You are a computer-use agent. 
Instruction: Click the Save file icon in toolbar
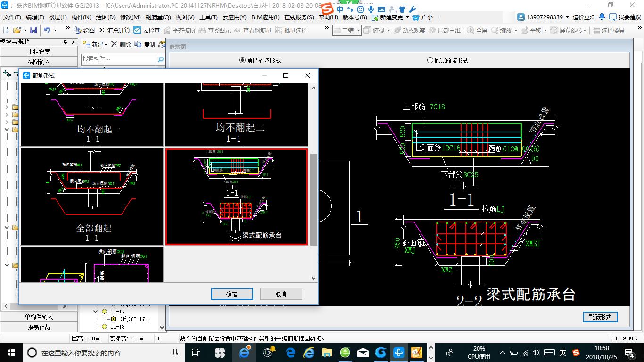33,30
